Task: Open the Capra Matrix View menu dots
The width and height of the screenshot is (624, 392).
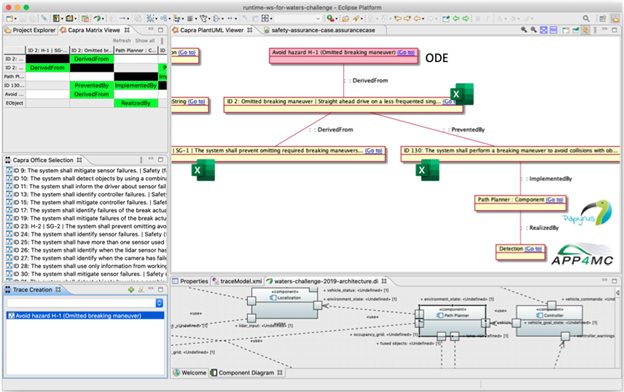Action: coord(162,41)
